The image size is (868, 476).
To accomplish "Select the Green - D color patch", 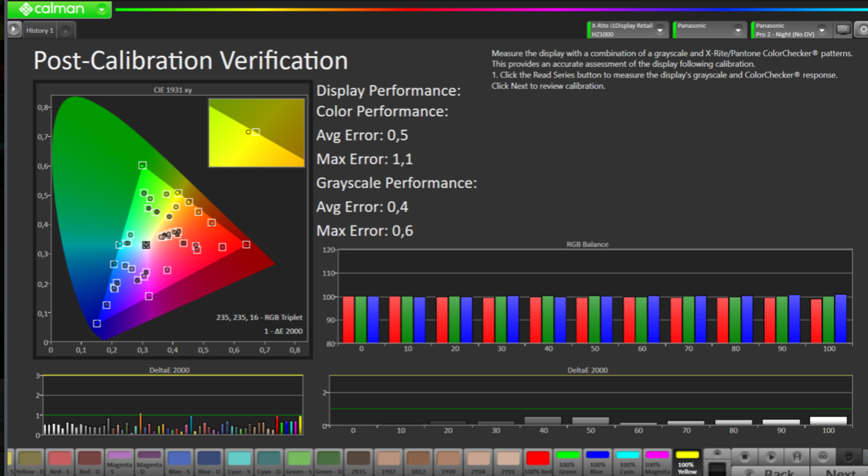I will tap(328, 461).
